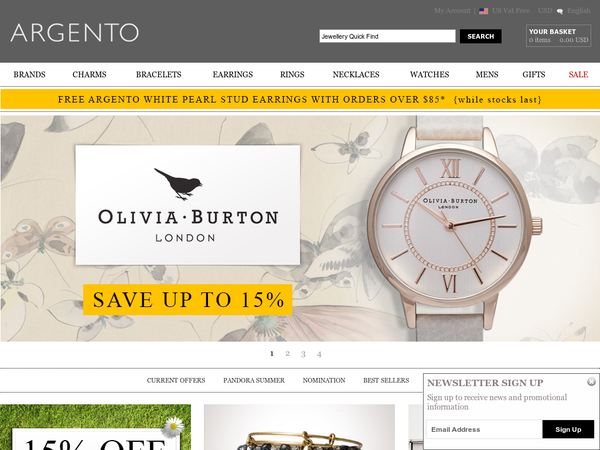Image resolution: width=600 pixels, height=450 pixels.
Task: Click the speech bubble language icon
Action: (x=559, y=11)
